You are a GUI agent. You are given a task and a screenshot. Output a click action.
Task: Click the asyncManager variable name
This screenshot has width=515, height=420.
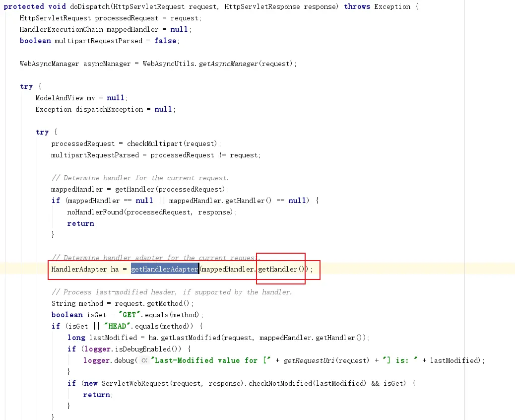coord(107,64)
